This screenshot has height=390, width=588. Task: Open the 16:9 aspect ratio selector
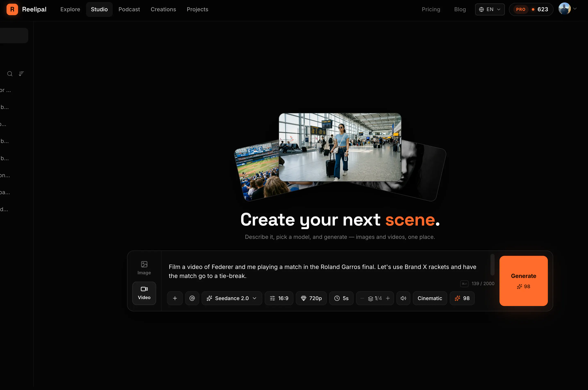[279, 298]
